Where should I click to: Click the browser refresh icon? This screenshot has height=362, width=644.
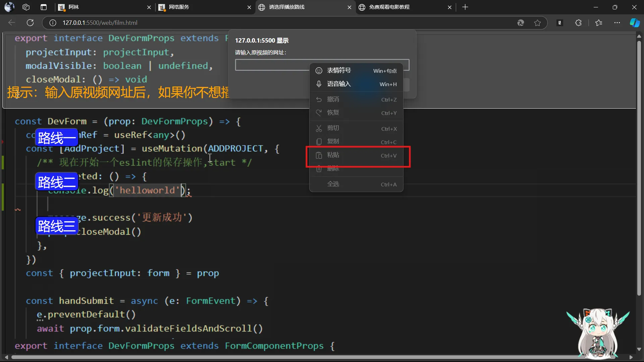[x=30, y=23]
